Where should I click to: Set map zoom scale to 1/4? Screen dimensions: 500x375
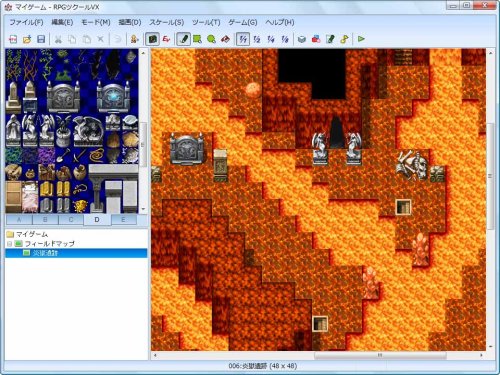[271, 39]
